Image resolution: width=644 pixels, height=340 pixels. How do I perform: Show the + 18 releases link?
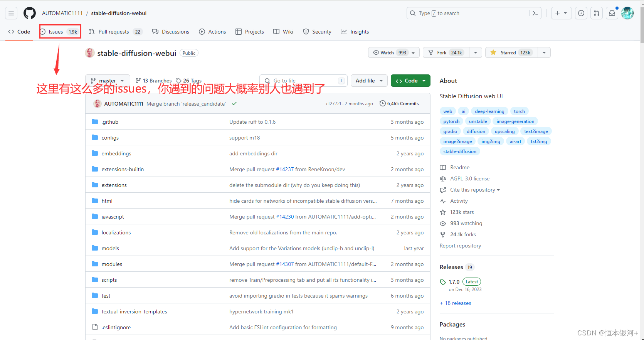[456, 303]
